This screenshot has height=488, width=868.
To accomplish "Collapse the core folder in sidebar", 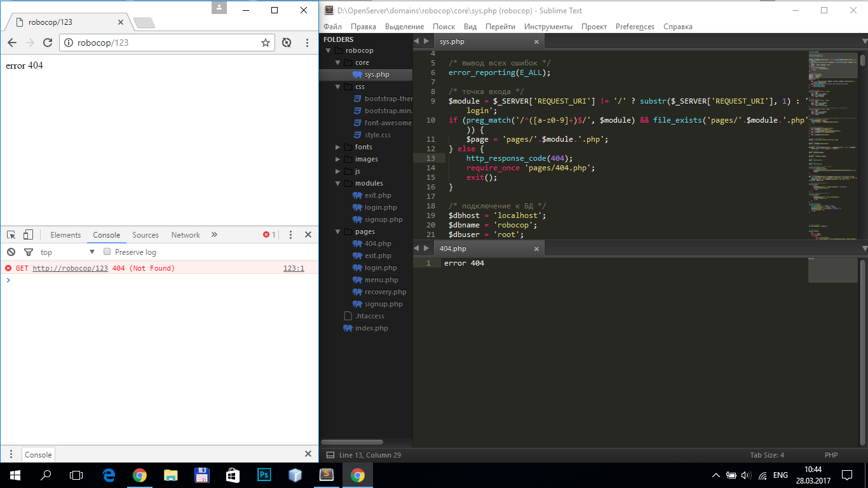I will 338,63.
